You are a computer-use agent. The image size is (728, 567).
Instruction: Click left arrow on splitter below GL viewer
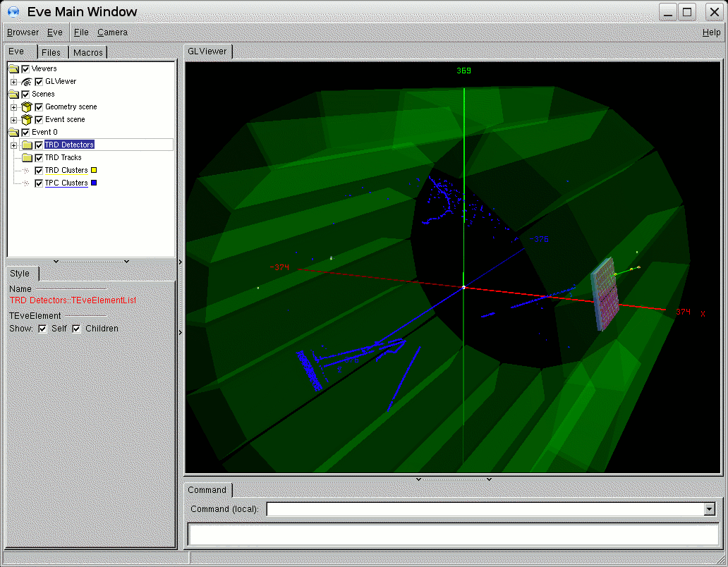[418, 479]
